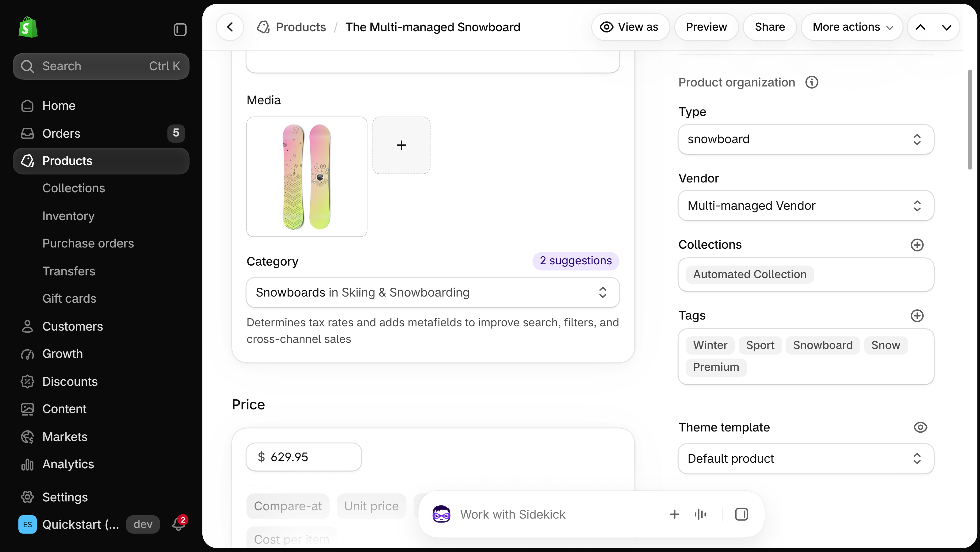Viewport: 980px width, 552px height.
Task: Open Purchase orders page
Action: coord(88,243)
